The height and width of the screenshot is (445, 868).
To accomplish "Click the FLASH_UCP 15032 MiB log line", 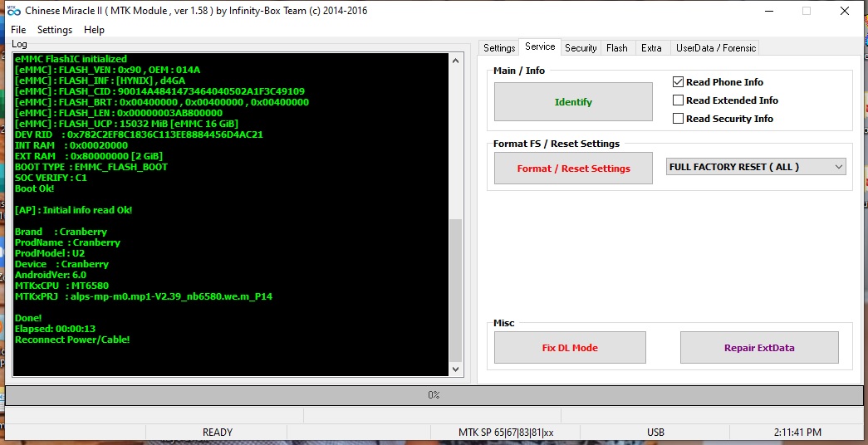I will pyautogui.click(x=126, y=124).
